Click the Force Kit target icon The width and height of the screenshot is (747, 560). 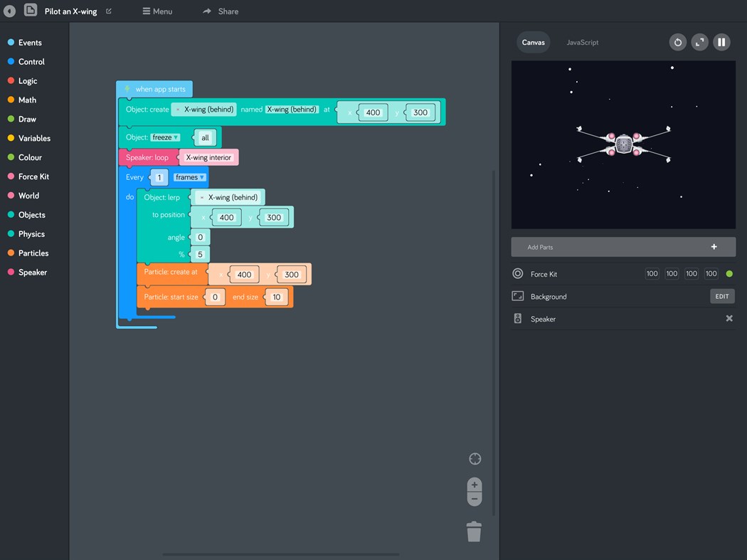[517, 273]
